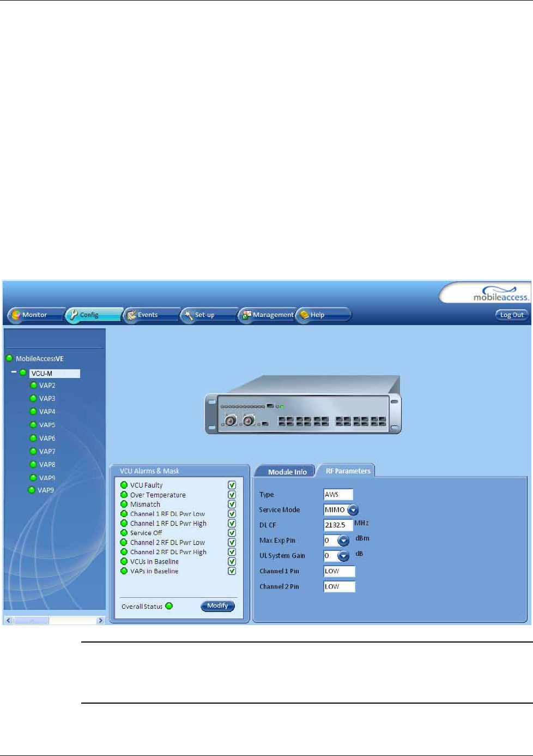The height and width of the screenshot is (756, 533).
Task: Toggle the VCUs in Baseline checkbox
Action: (232, 561)
